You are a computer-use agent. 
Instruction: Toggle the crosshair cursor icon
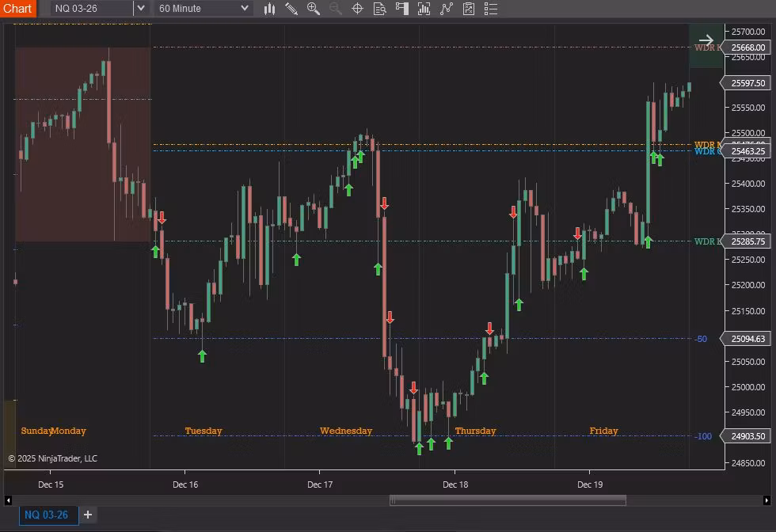(357, 9)
